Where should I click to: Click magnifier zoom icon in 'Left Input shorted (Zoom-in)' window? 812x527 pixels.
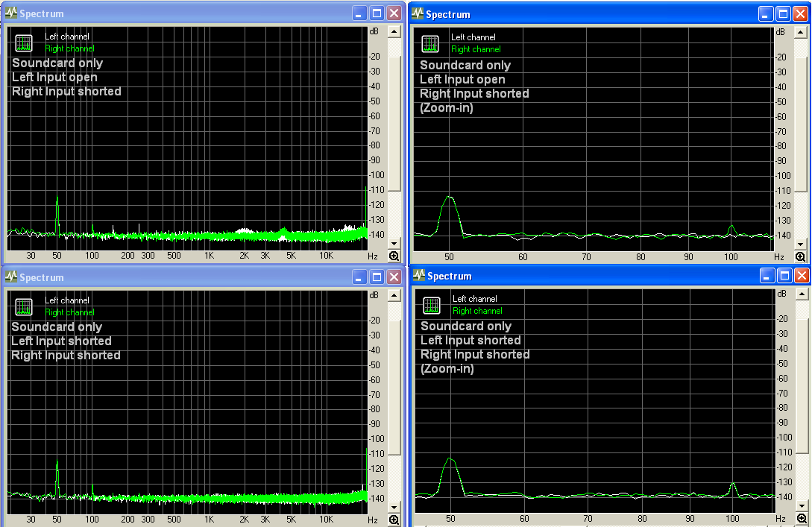click(x=802, y=518)
